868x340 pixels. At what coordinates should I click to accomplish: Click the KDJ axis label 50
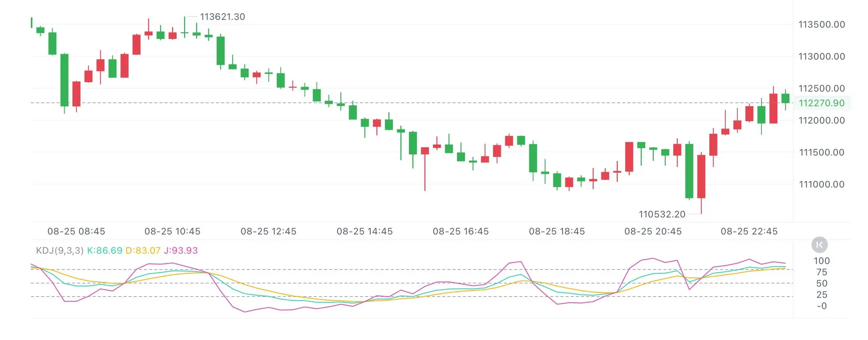coord(822,283)
